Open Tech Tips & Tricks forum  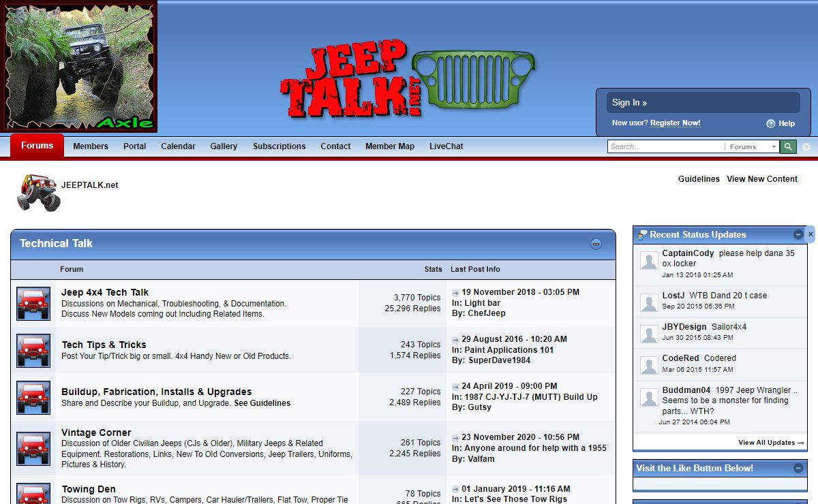104,345
